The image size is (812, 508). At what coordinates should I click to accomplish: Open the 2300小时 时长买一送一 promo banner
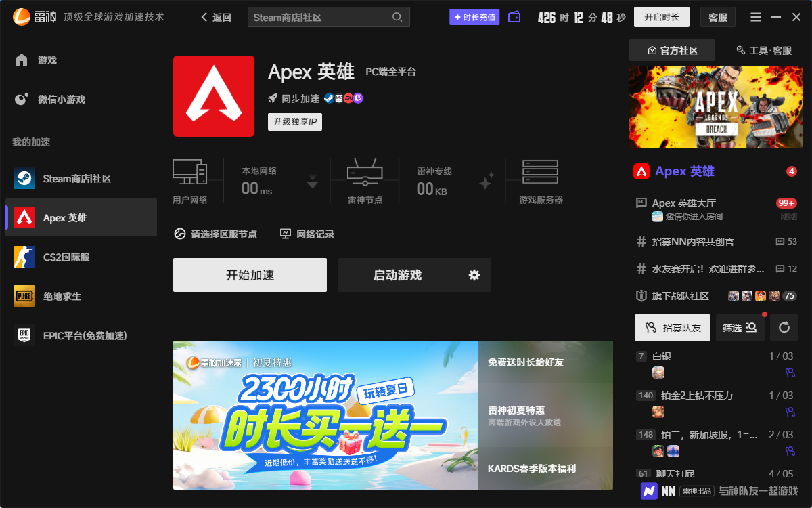pyautogui.click(x=325, y=415)
